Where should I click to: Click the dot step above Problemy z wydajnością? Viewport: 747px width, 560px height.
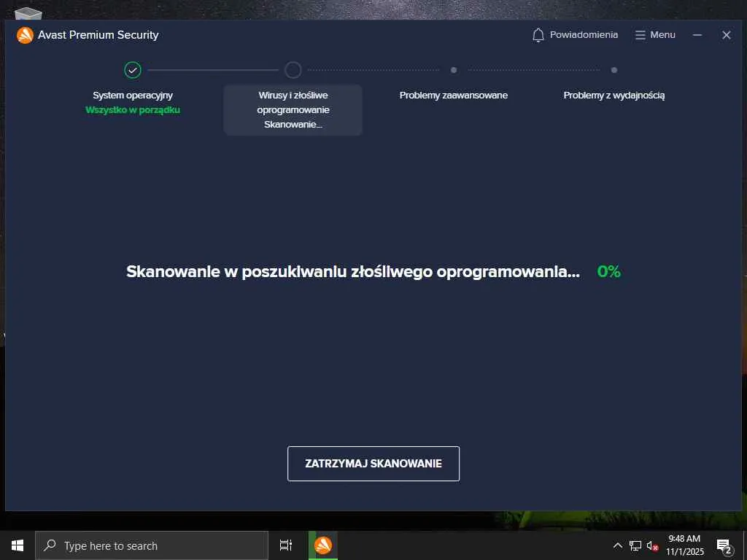pos(614,70)
